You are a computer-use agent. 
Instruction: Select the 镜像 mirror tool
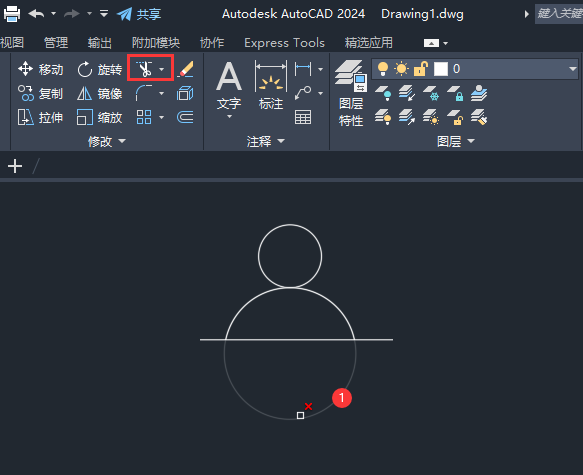pyautogui.click(x=99, y=93)
